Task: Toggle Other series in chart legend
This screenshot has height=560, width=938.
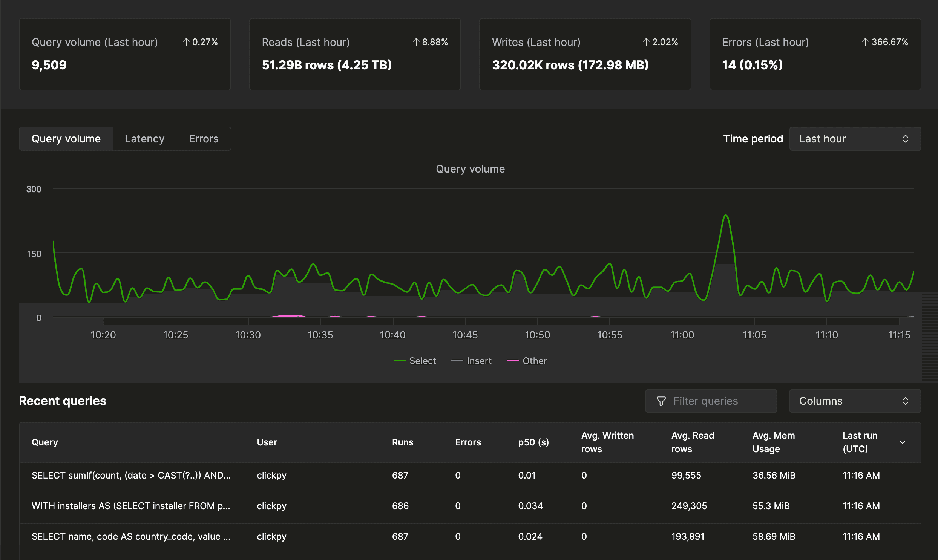Action: pos(534,361)
